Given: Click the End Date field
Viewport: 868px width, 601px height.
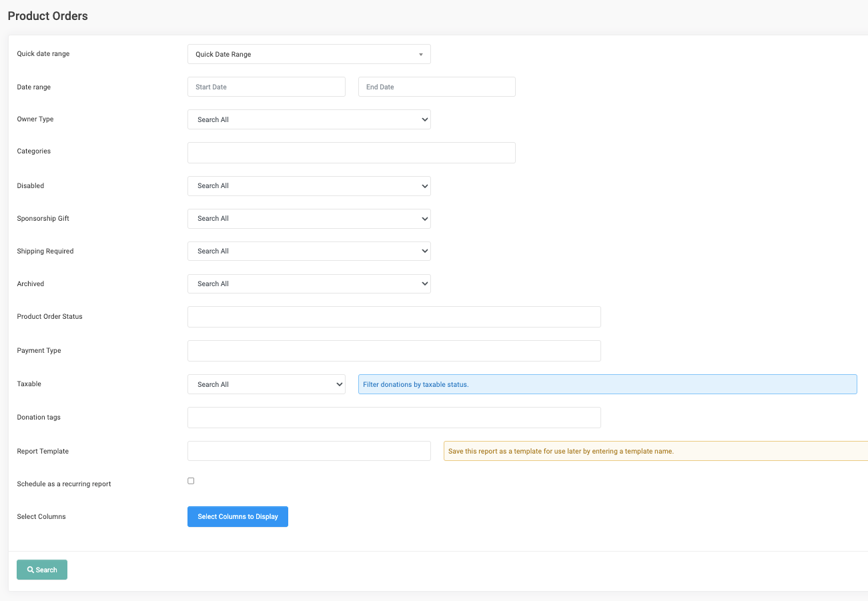Looking at the screenshot, I should click(x=436, y=86).
